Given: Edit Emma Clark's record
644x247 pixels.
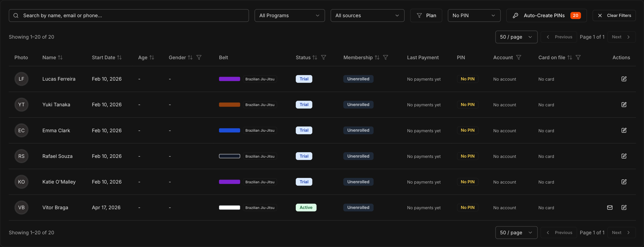Looking at the screenshot, I should pyautogui.click(x=624, y=130).
